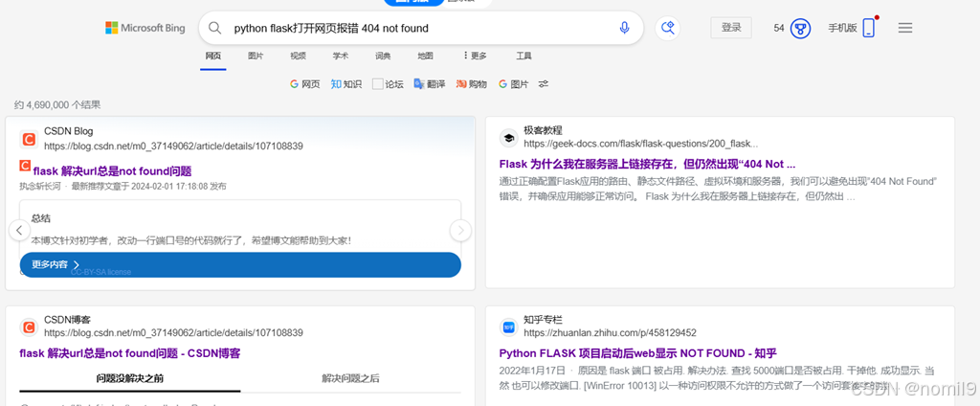Click the filter settings icon after 图片

[544, 84]
